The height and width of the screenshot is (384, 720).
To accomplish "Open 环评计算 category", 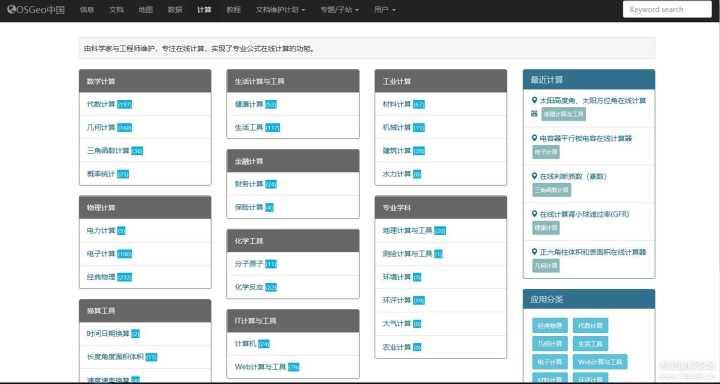I will pos(397,300).
